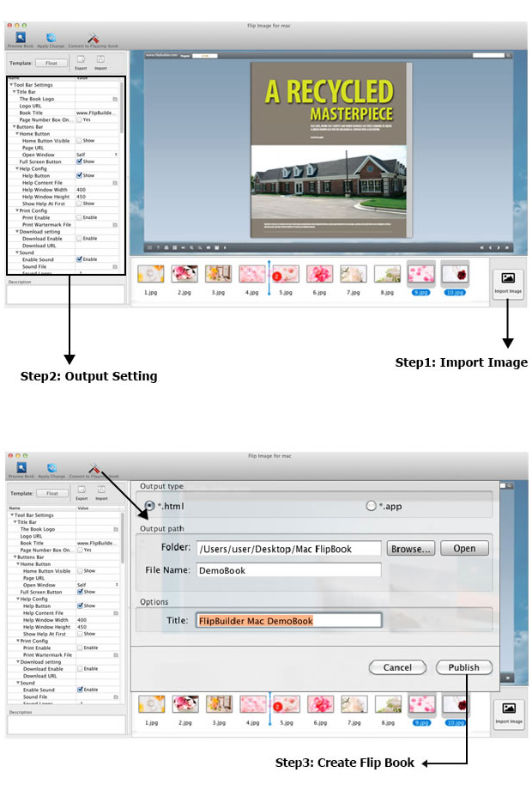This screenshot has width=532, height=803.
Task: Collapse Title Bar group in book-preview window
Action: tap(15, 92)
